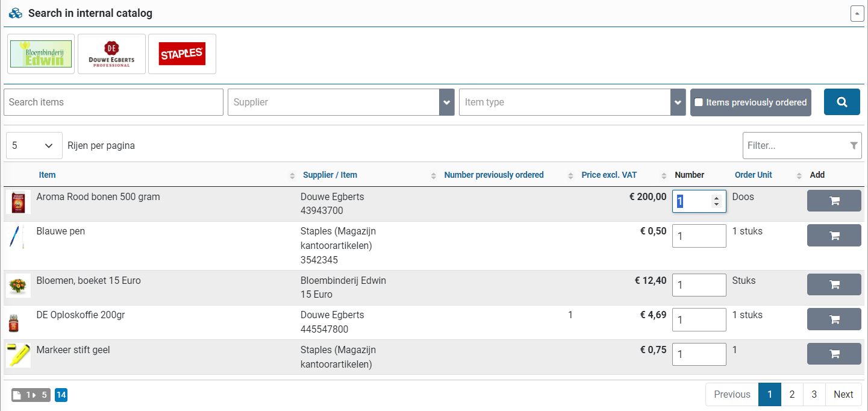Image resolution: width=868 pixels, height=411 pixels.
Task: Add DE Oploskoffie 200gr to cart
Action: coord(834,319)
